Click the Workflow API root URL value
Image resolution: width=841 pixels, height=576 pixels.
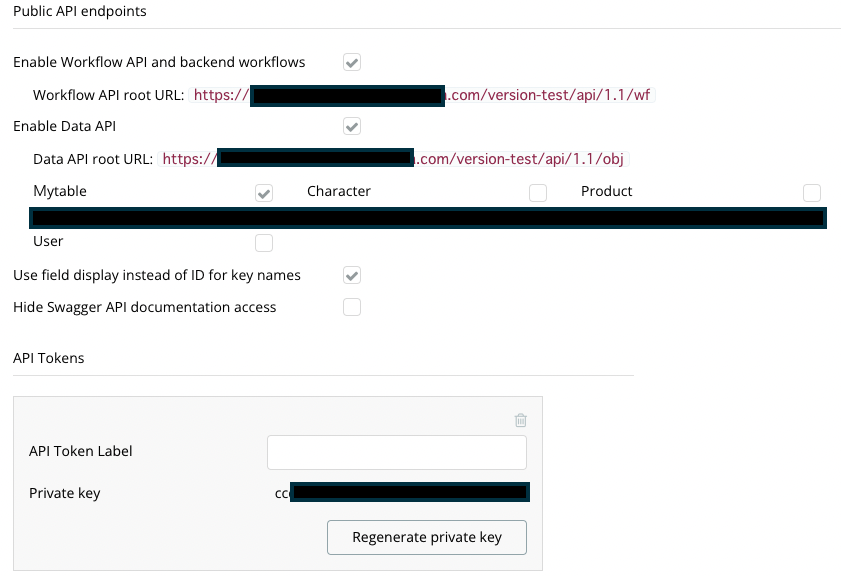[x=424, y=95]
